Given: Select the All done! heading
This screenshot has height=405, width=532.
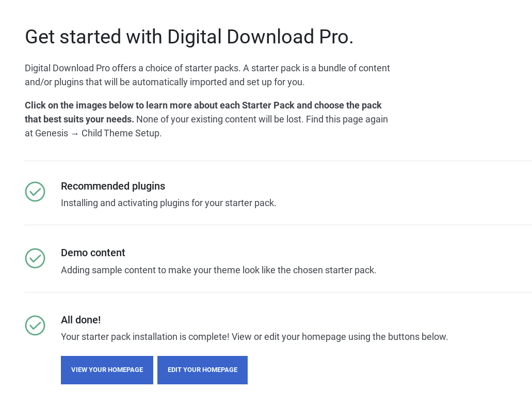Looking at the screenshot, I should 80,320.
